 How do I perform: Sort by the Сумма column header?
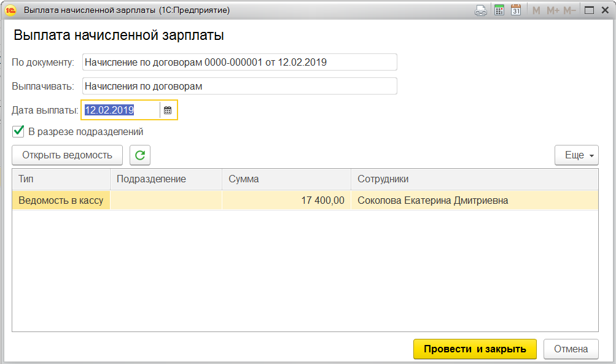click(x=286, y=179)
